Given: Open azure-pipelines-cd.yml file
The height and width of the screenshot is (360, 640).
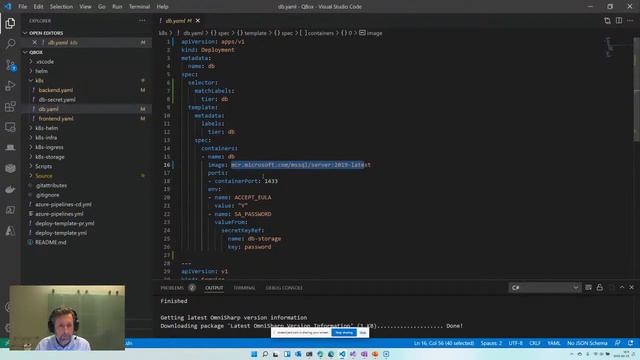Looking at the screenshot, I should click(x=63, y=204).
